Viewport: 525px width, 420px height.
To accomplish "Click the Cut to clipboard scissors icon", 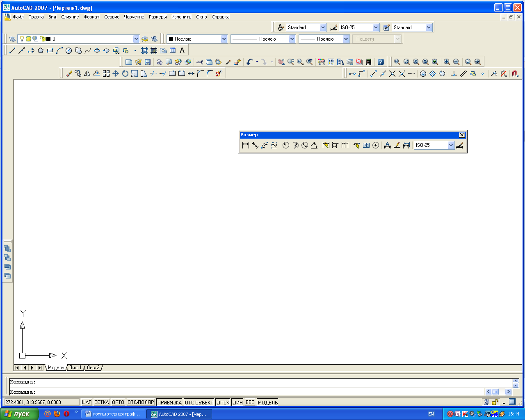I will (200, 62).
